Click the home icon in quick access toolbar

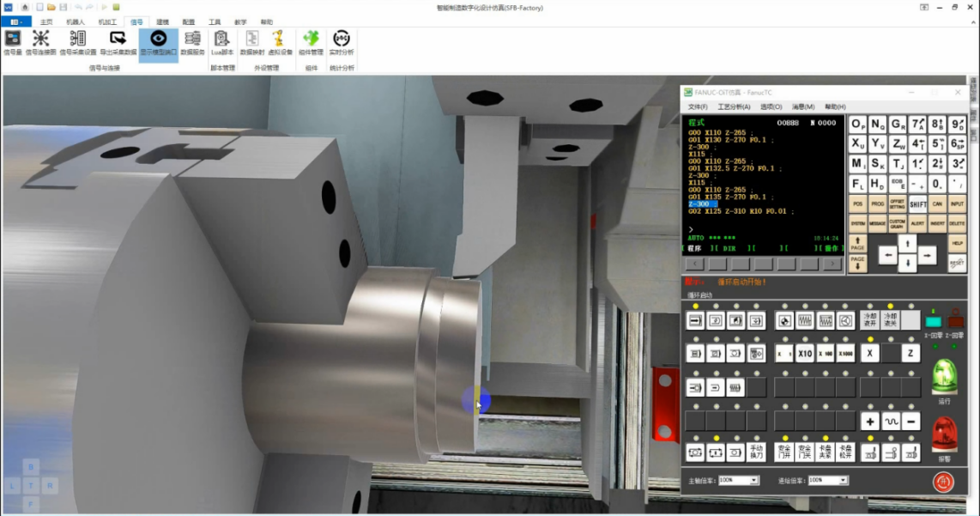[x=25, y=8]
